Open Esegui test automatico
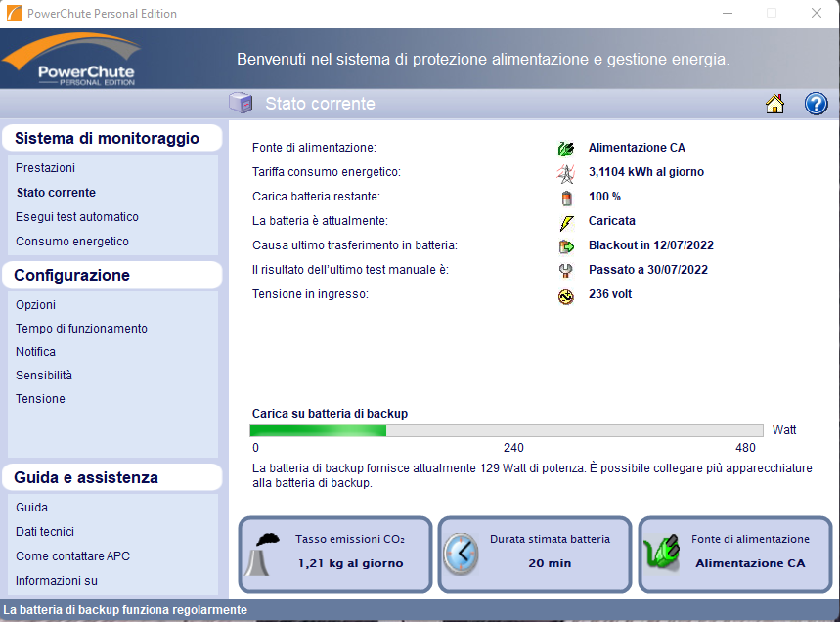The height and width of the screenshot is (622, 840). 77,217
